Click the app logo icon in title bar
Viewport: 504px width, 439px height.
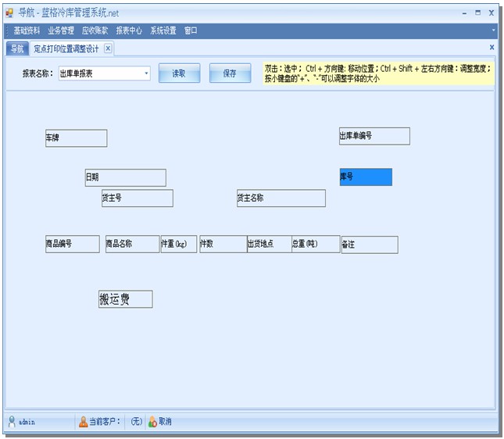9,12
